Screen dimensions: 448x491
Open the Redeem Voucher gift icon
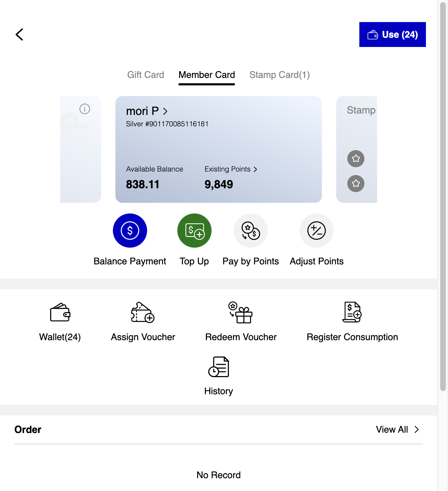pyautogui.click(x=241, y=312)
